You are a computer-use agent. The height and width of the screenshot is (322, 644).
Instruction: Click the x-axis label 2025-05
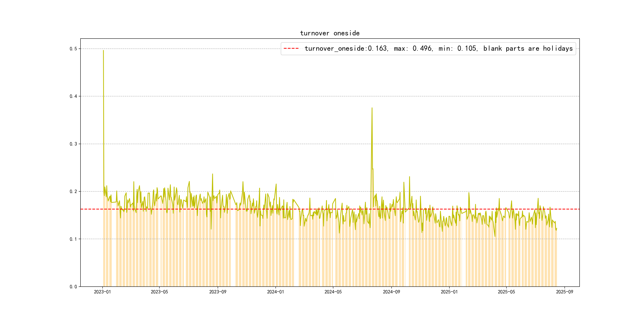(506, 292)
